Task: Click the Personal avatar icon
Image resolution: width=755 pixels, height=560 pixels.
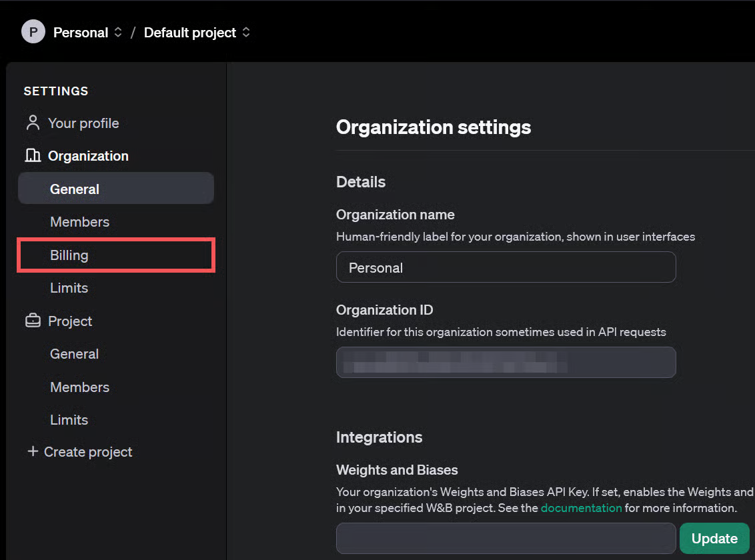Action: point(33,32)
